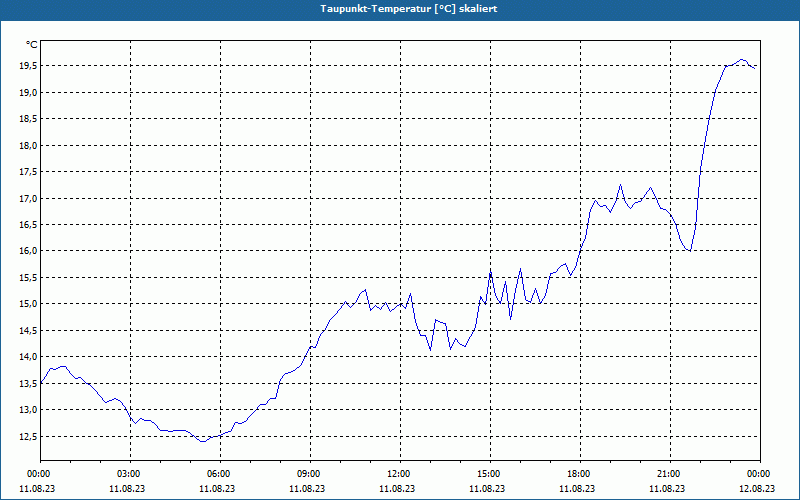Click the 12:00 x-axis time label
This screenshot has width=800, height=500.
click(x=397, y=474)
